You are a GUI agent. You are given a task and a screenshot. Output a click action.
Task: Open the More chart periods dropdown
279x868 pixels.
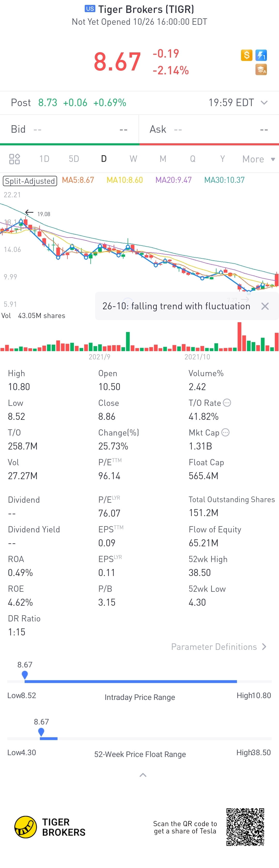258,159
